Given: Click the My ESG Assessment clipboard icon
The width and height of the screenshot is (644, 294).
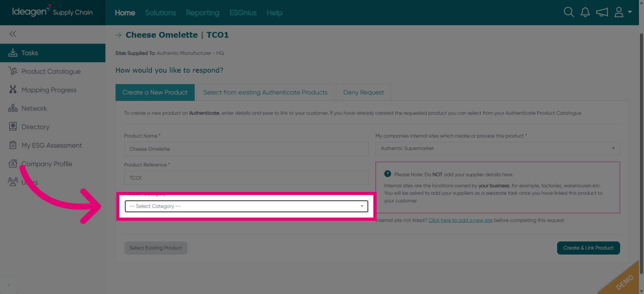Looking at the screenshot, I should 13,145.
